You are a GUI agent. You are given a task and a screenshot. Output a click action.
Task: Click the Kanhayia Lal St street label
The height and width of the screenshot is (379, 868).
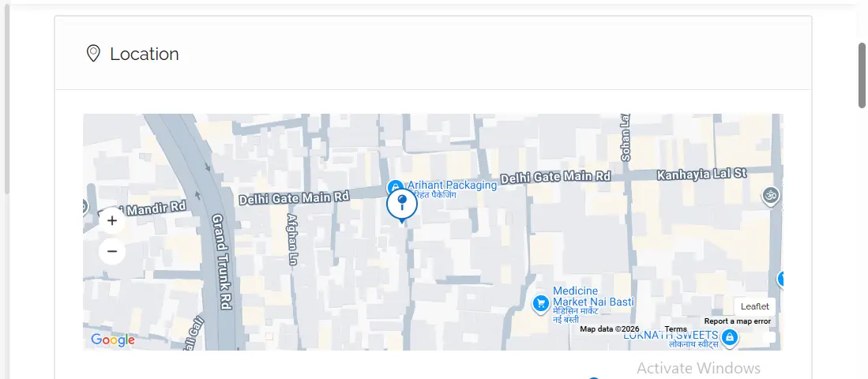(701, 172)
